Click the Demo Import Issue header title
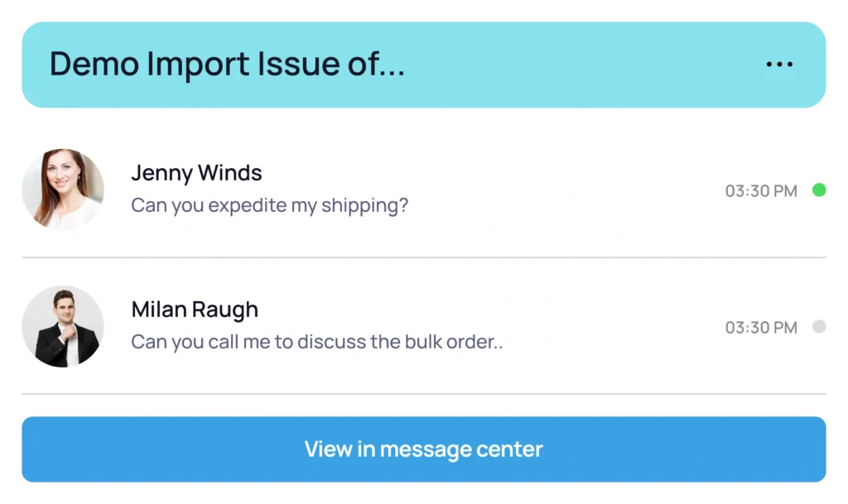Image resolution: width=848 pixels, height=504 pixels. (227, 64)
